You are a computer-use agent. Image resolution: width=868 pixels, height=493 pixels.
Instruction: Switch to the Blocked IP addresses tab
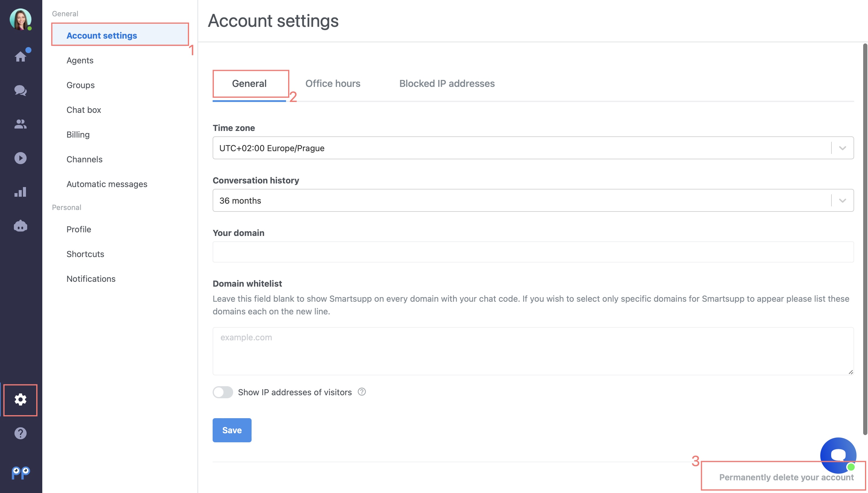447,83
